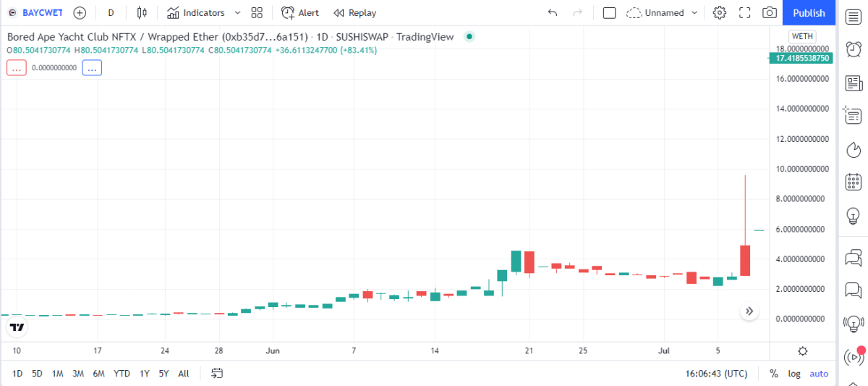Take chart snapshot with camera icon
Image resolution: width=868 pixels, height=386 pixels.
coord(770,12)
